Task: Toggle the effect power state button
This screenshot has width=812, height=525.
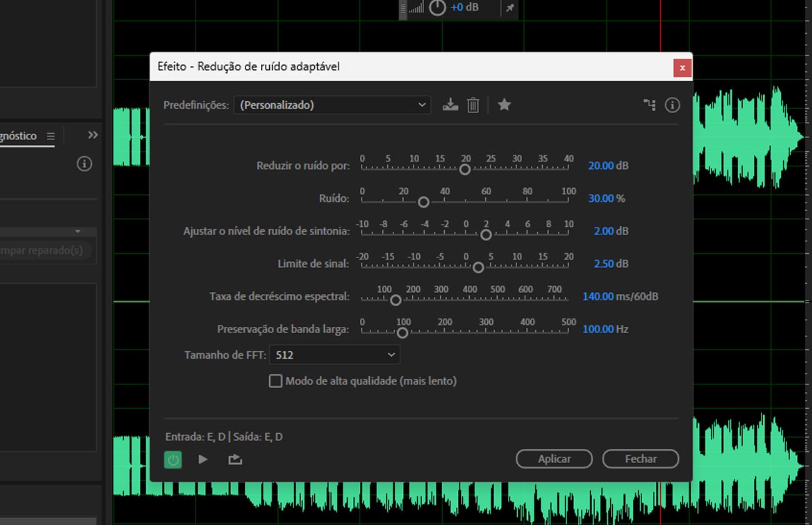Action: [x=173, y=460]
